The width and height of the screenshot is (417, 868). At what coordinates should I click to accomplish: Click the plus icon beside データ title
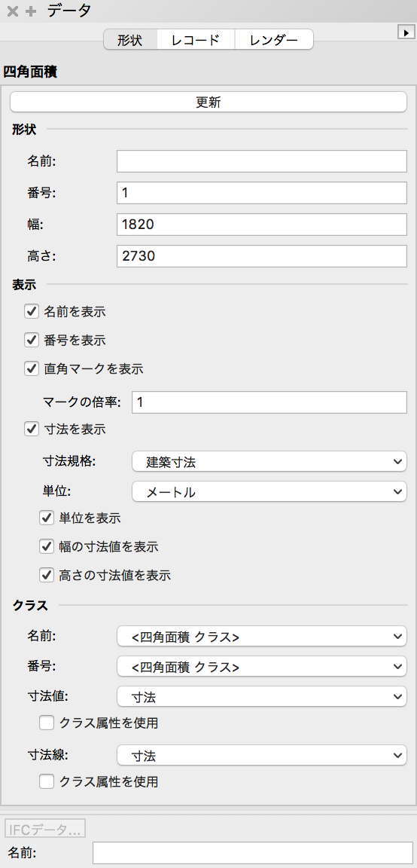click(x=31, y=11)
